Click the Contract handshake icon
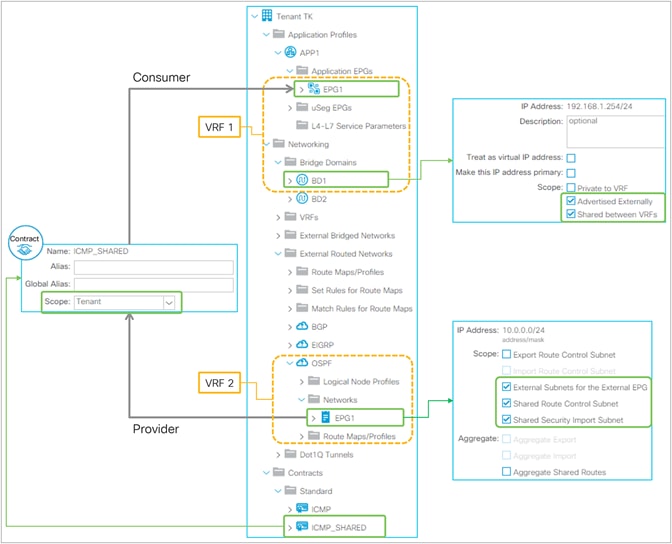 [x=25, y=249]
